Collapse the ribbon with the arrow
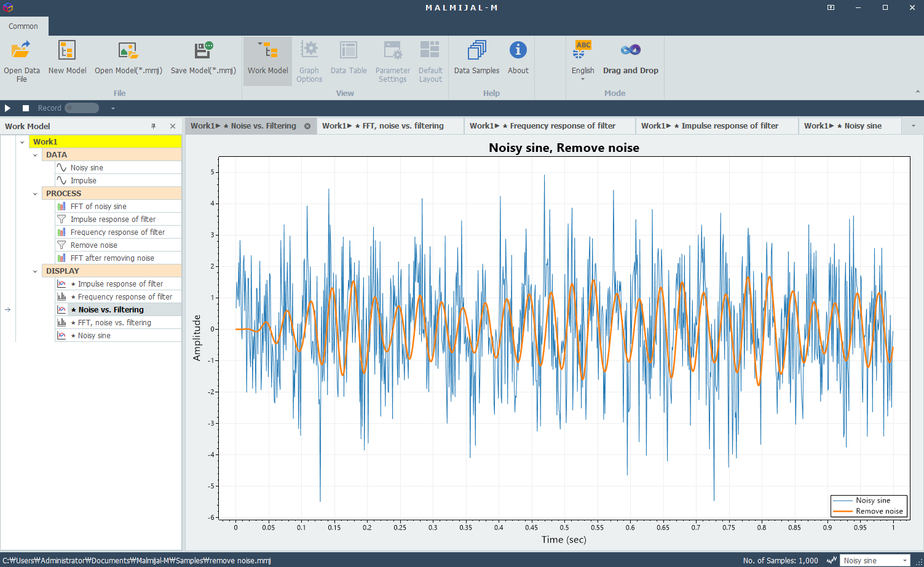 click(x=917, y=92)
